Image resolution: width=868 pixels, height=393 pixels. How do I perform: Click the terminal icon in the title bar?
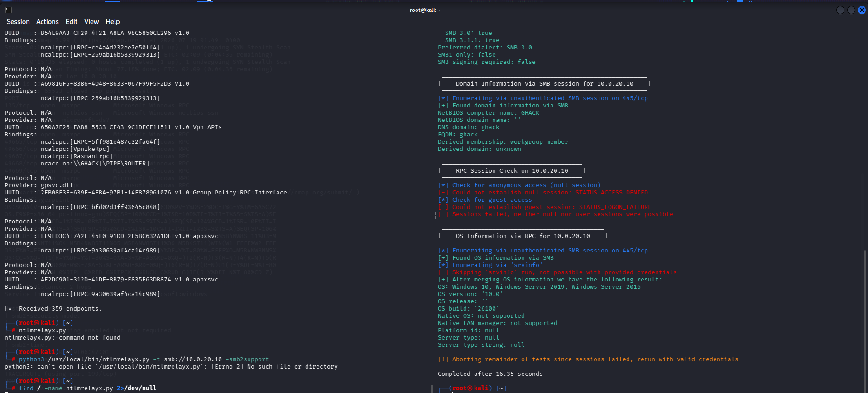[x=9, y=10]
